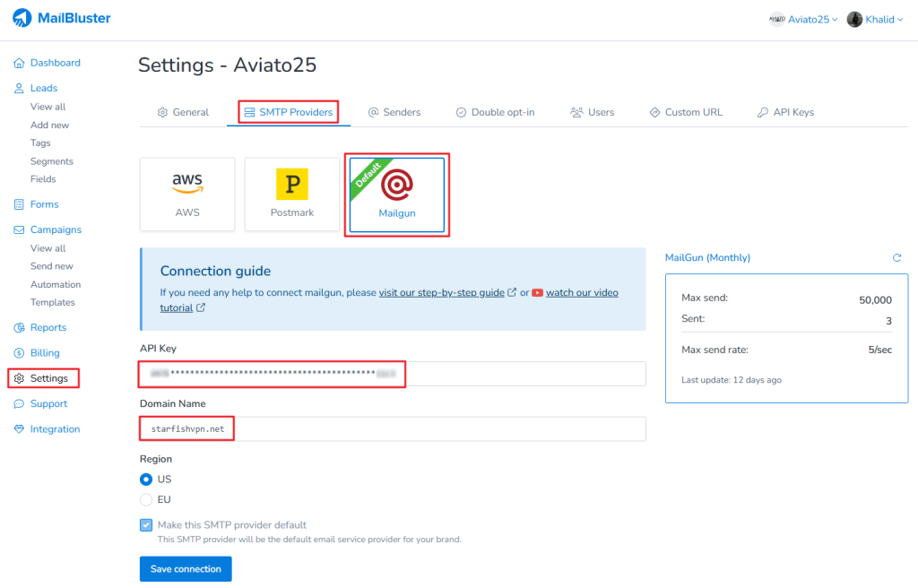918x588 pixels.
Task: Open Add new under Leads
Action: (x=50, y=125)
